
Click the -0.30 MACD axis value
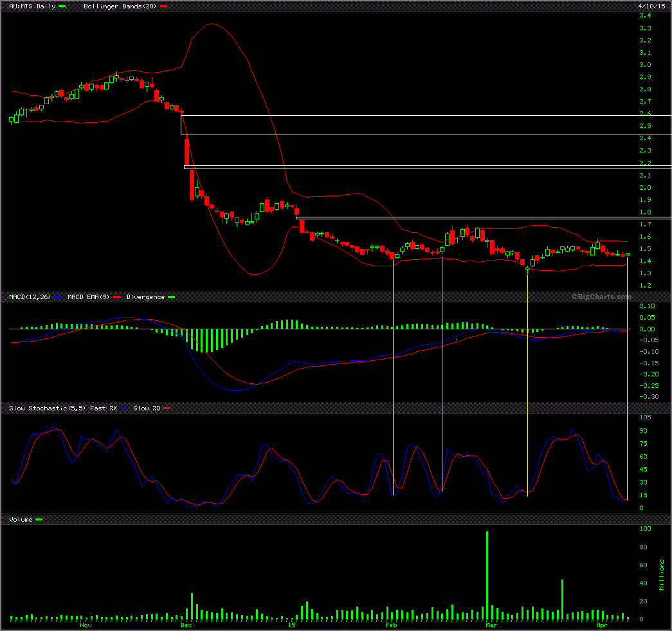(649, 396)
